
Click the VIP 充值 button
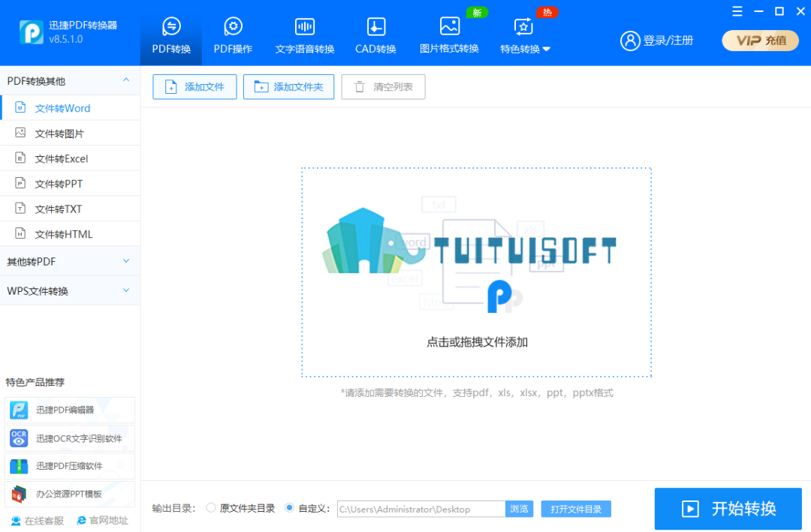pyautogui.click(x=760, y=41)
